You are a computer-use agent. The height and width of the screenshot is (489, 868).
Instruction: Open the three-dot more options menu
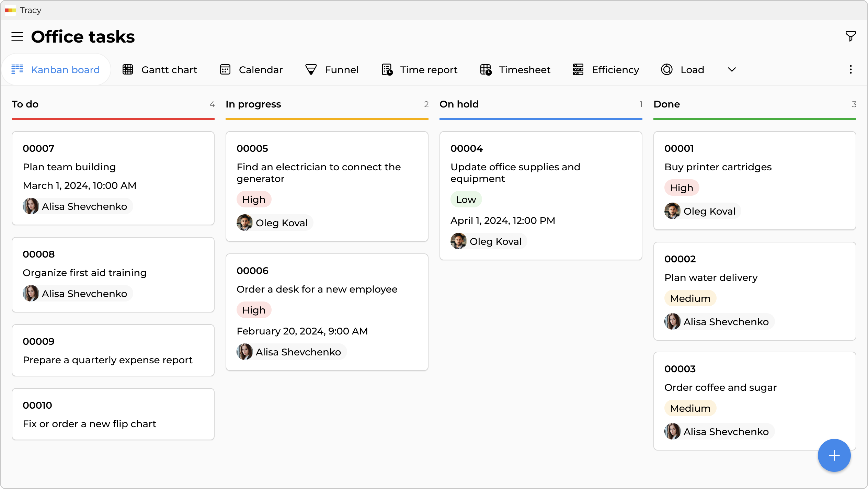[x=850, y=70]
